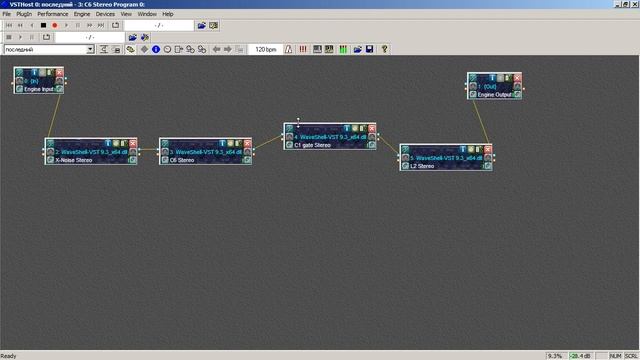This screenshot has width=640, height=360.
Task: Set tempo in the 120 bpm field
Action: click(x=265, y=49)
